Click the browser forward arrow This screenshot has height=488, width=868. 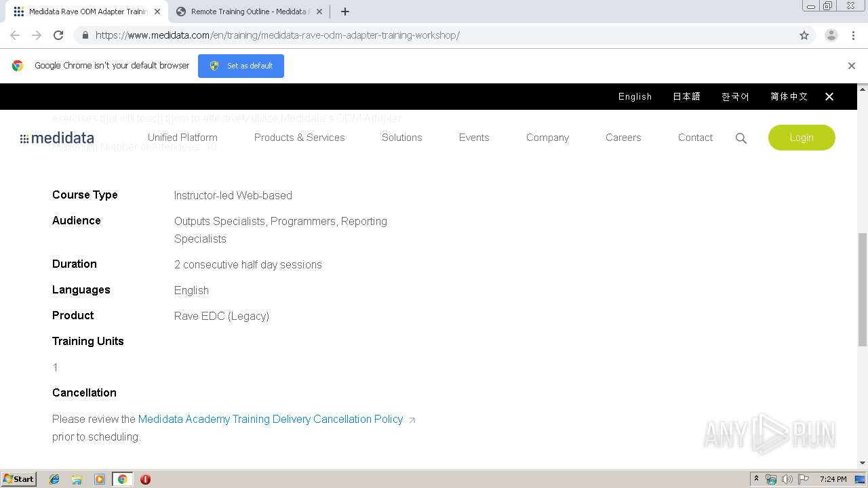click(x=37, y=35)
